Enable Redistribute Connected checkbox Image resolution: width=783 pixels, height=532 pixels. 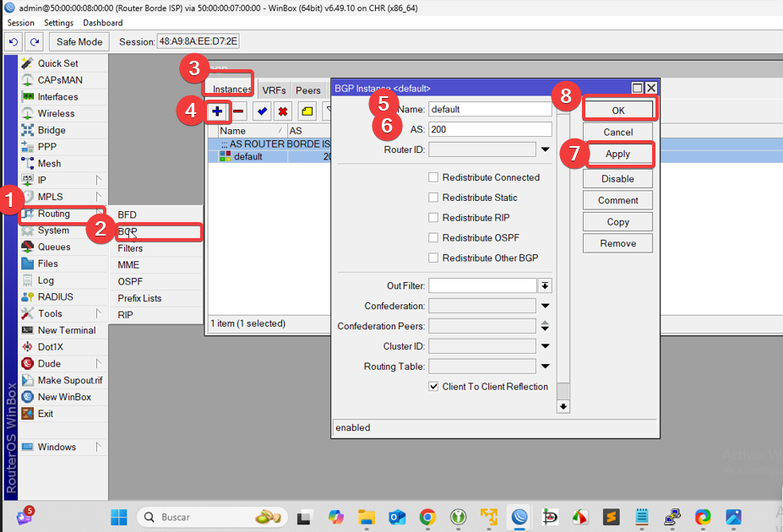433,177
